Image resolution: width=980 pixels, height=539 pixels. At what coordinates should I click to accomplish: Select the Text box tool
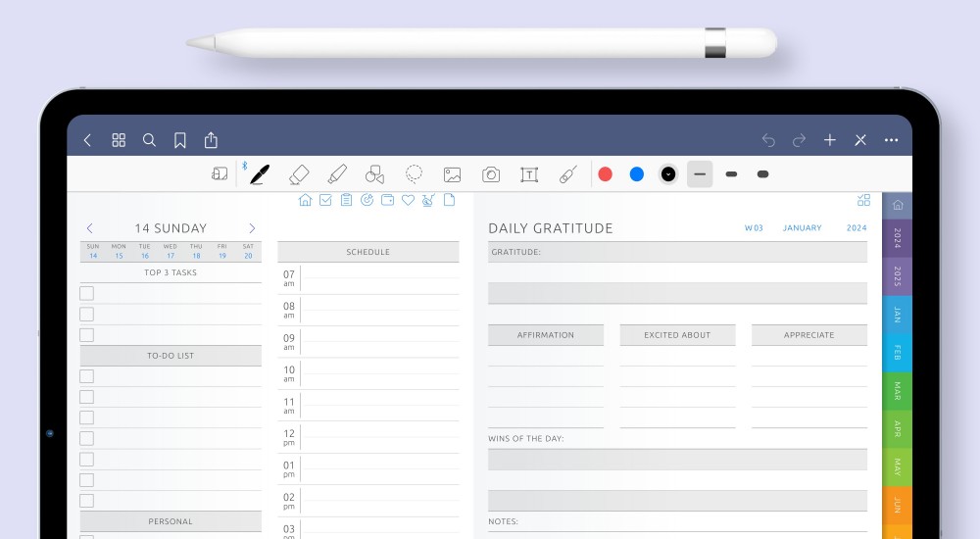(529, 174)
